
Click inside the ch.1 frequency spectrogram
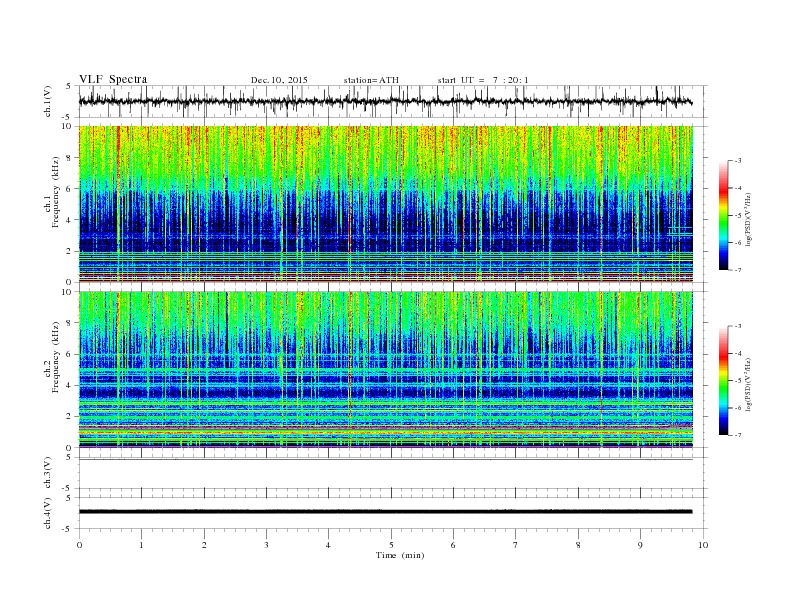pyautogui.click(x=385, y=204)
